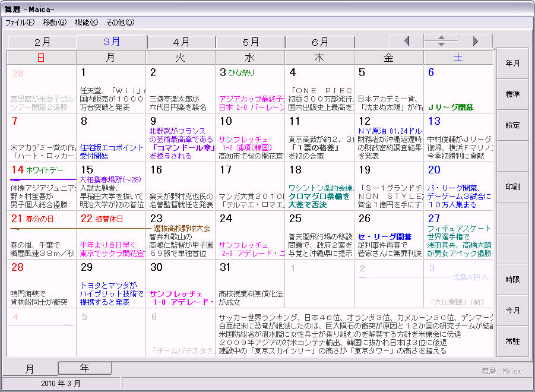Select the 6月 month tab

point(319,42)
